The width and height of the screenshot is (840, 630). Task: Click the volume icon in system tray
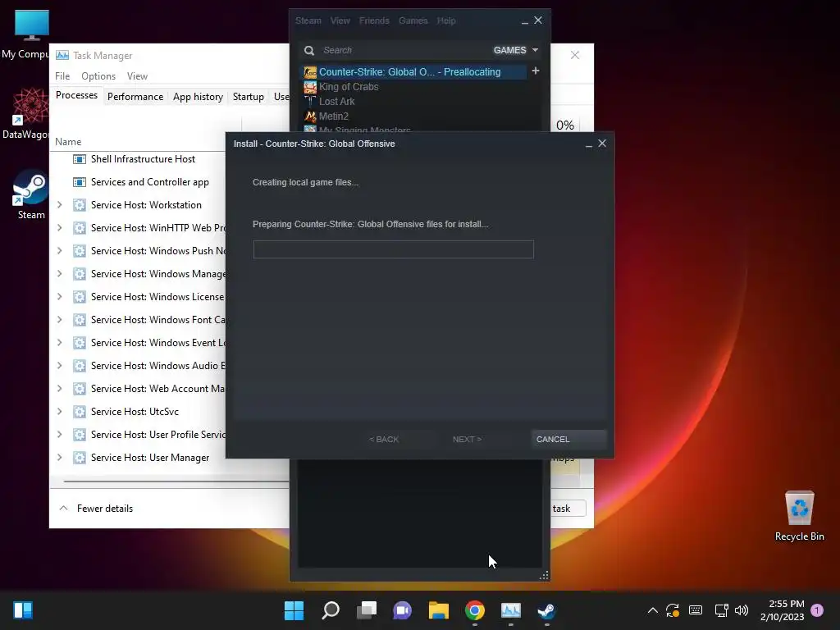(x=742, y=610)
